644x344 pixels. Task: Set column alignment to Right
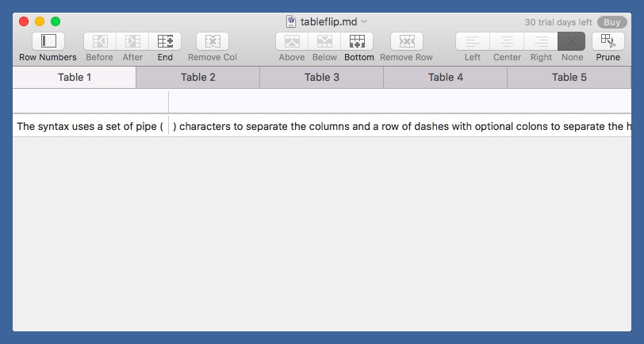pos(541,41)
